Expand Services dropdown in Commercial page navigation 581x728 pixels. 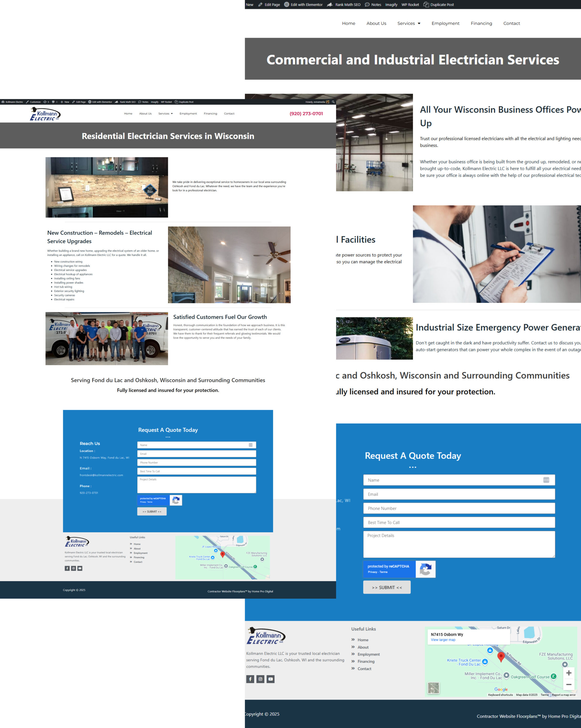click(408, 23)
